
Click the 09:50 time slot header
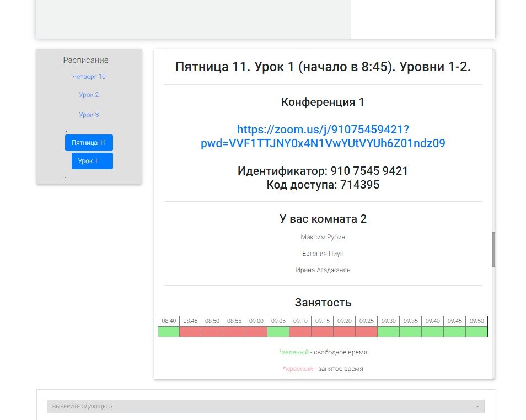point(477,321)
